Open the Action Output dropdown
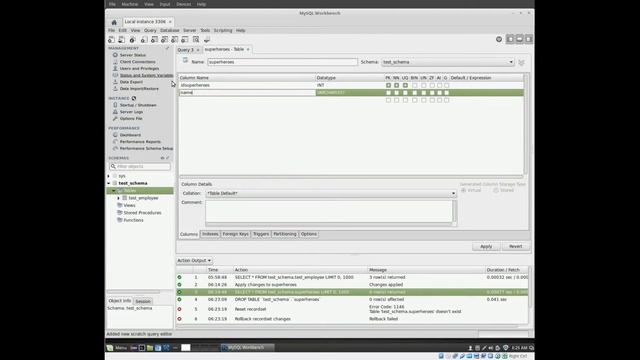 click(x=194, y=260)
